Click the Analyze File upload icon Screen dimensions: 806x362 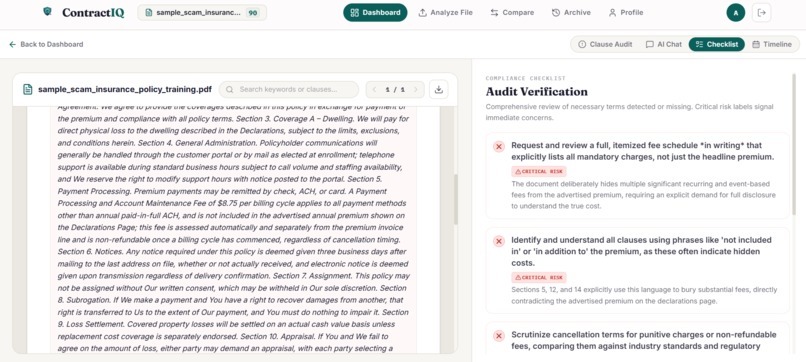click(423, 12)
